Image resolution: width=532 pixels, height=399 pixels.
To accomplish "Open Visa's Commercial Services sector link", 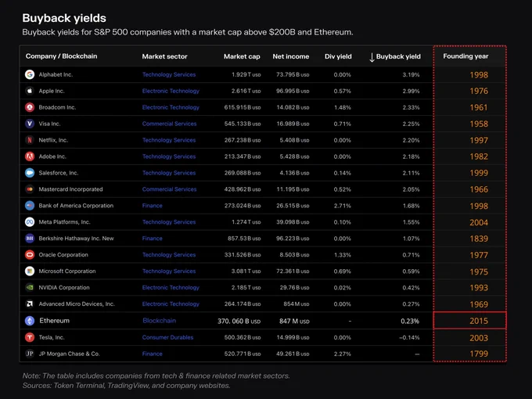I will (x=169, y=124).
